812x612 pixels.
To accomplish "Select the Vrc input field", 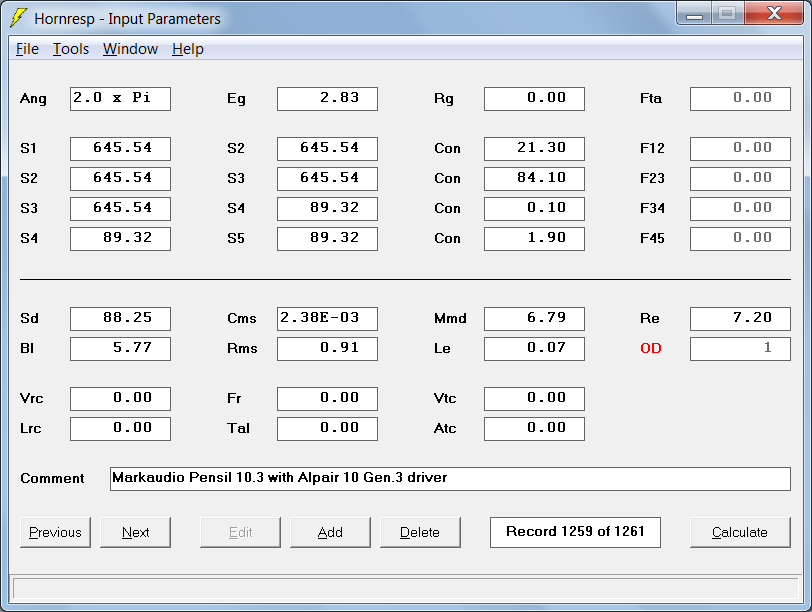I will (x=120, y=399).
